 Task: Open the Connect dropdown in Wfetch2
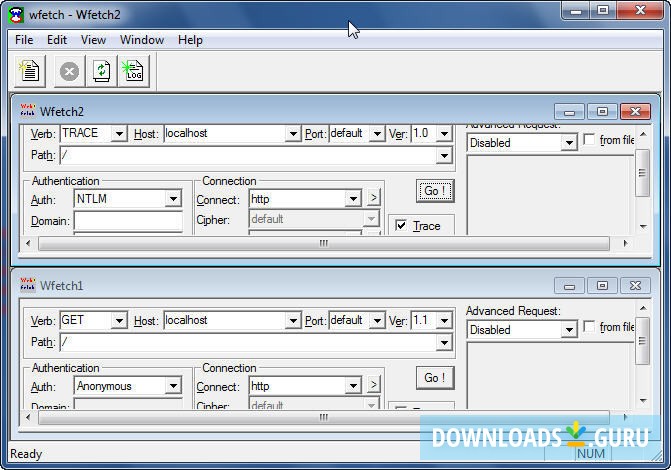click(x=353, y=199)
